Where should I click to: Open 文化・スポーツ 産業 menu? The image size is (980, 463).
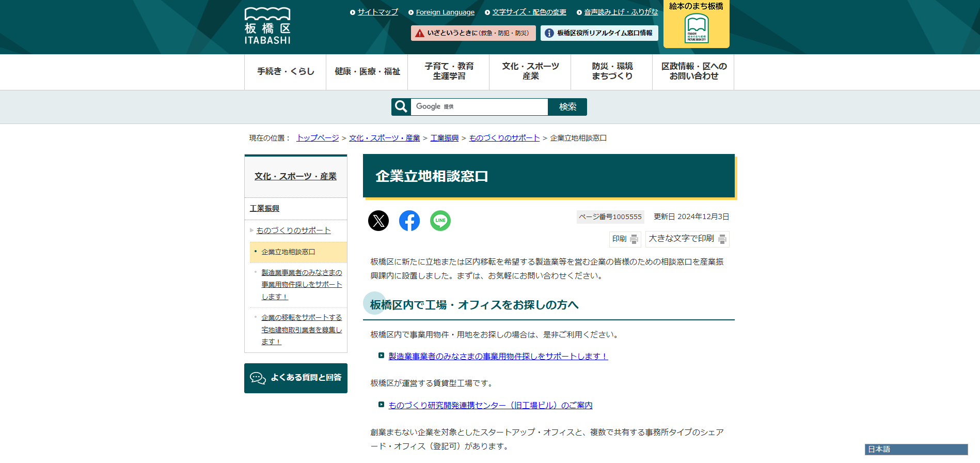tap(530, 72)
